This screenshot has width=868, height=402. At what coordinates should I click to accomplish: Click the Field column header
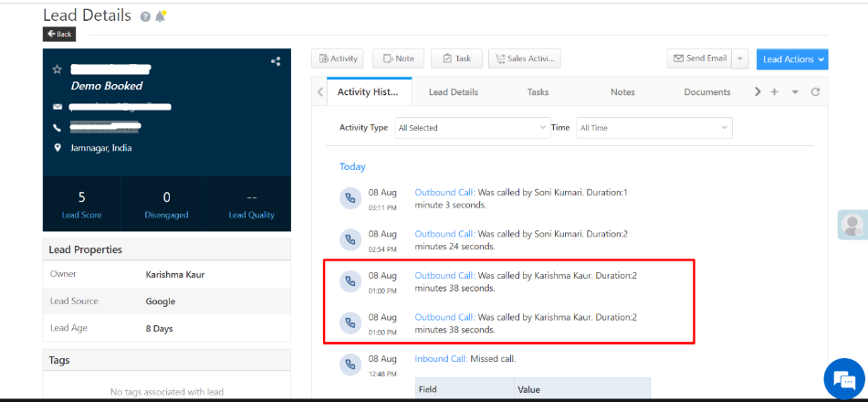(x=465, y=389)
